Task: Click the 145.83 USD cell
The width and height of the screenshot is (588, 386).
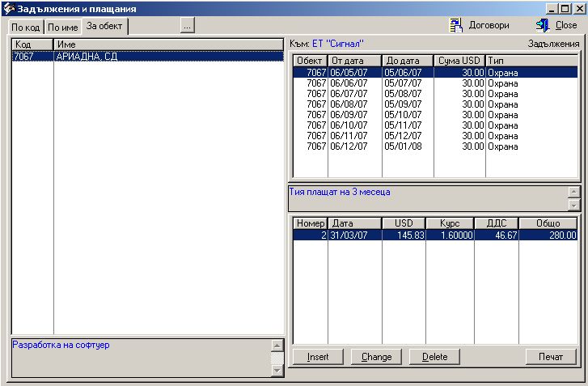Action: 404,235
